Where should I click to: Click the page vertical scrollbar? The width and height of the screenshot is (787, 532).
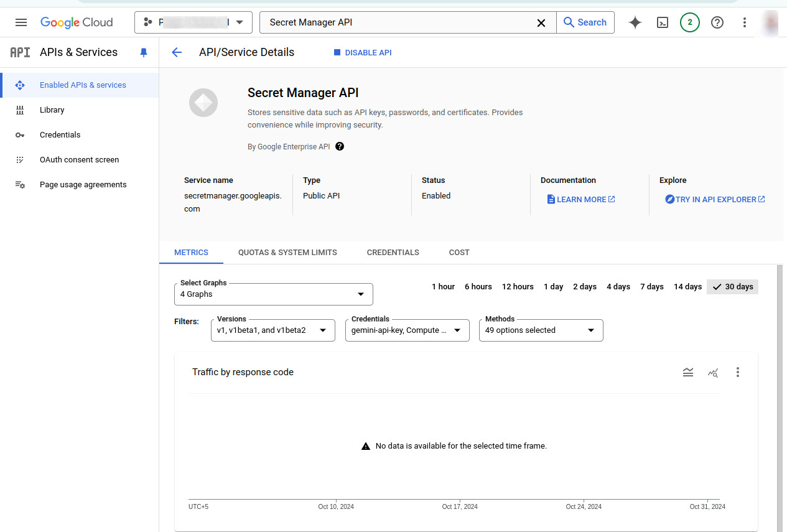[780, 398]
